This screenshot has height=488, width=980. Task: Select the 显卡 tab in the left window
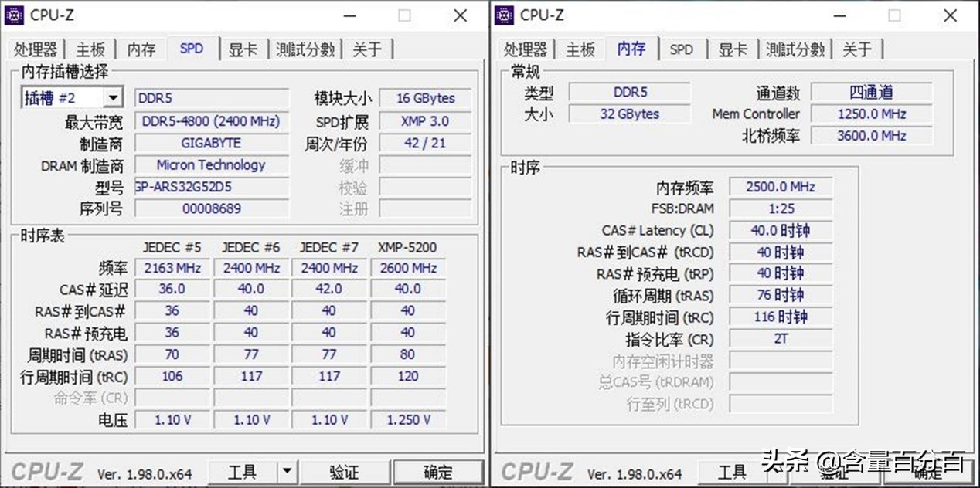[x=243, y=49]
